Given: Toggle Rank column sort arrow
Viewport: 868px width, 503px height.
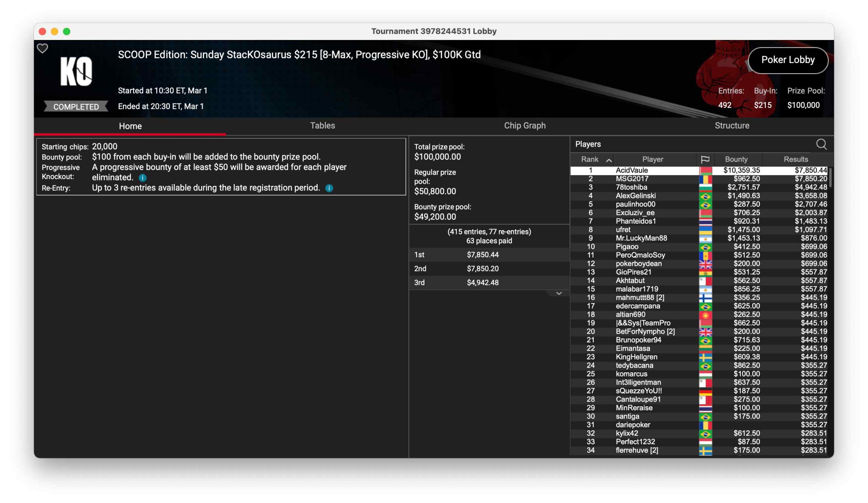Looking at the screenshot, I should 609,160.
